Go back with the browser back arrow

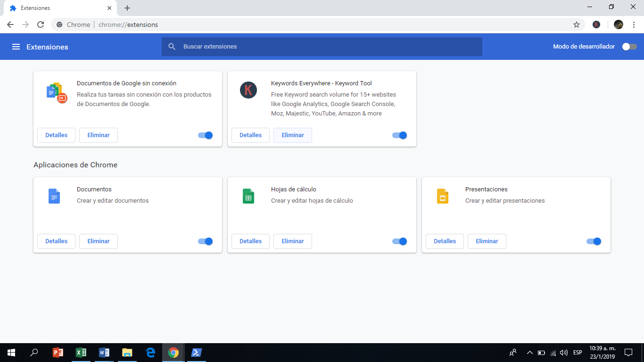10,25
